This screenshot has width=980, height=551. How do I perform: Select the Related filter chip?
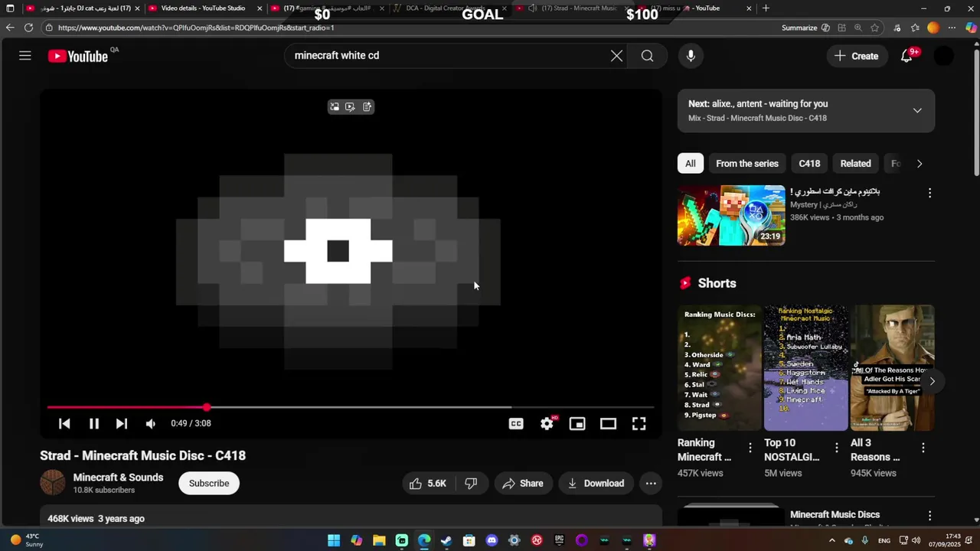click(856, 164)
